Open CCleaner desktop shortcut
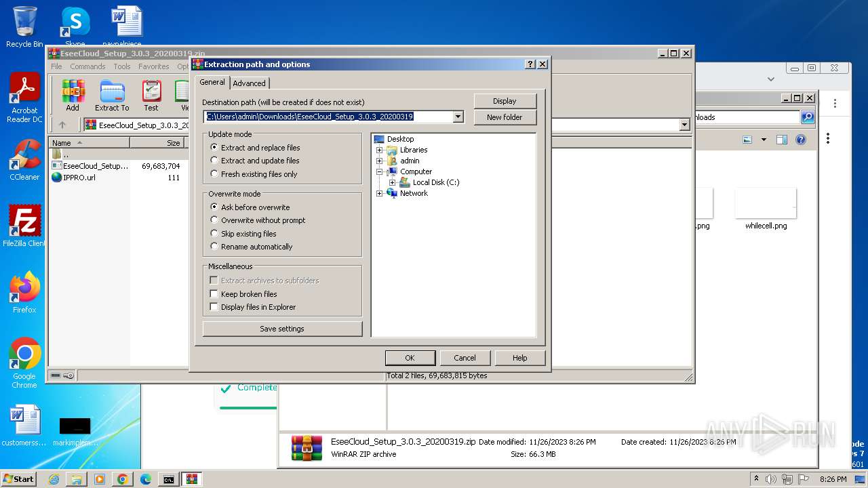868x488 pixels. pos(24,159)
